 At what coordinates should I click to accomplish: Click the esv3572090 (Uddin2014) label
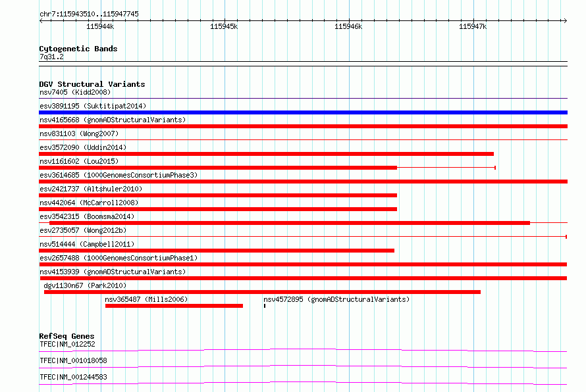tap(83, 147)
